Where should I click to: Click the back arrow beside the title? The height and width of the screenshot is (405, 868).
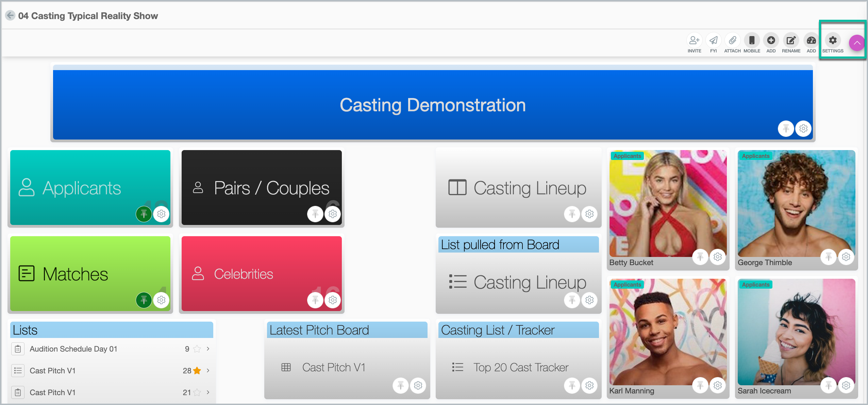[10, 16]
